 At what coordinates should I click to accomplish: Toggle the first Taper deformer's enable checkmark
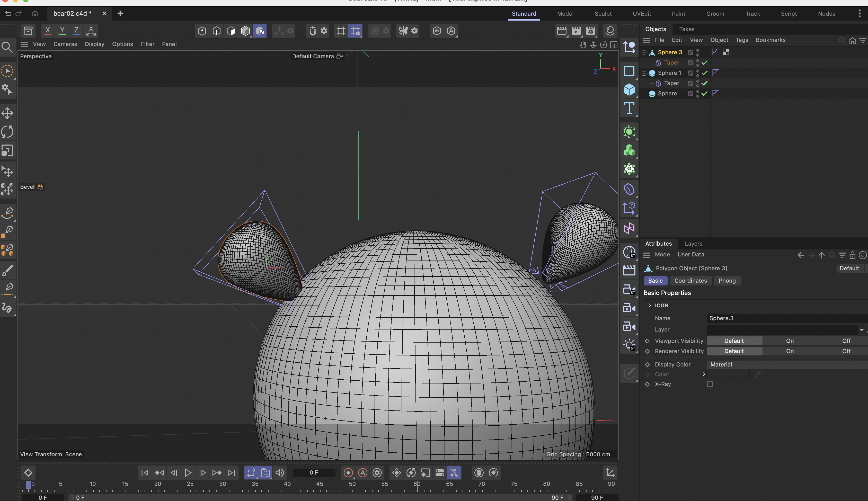pyautogui.click(x=705, y=63)
